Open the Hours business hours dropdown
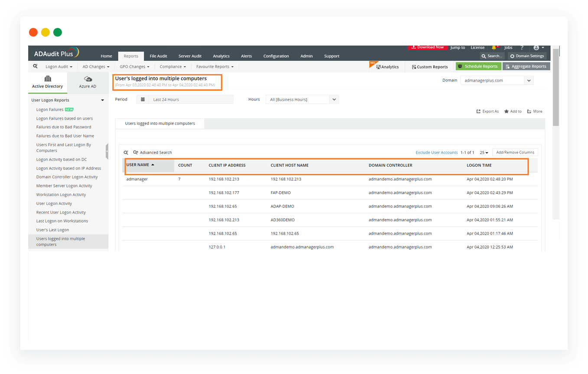Viewport: 588px width, 374px height. [x=334, y=99]
